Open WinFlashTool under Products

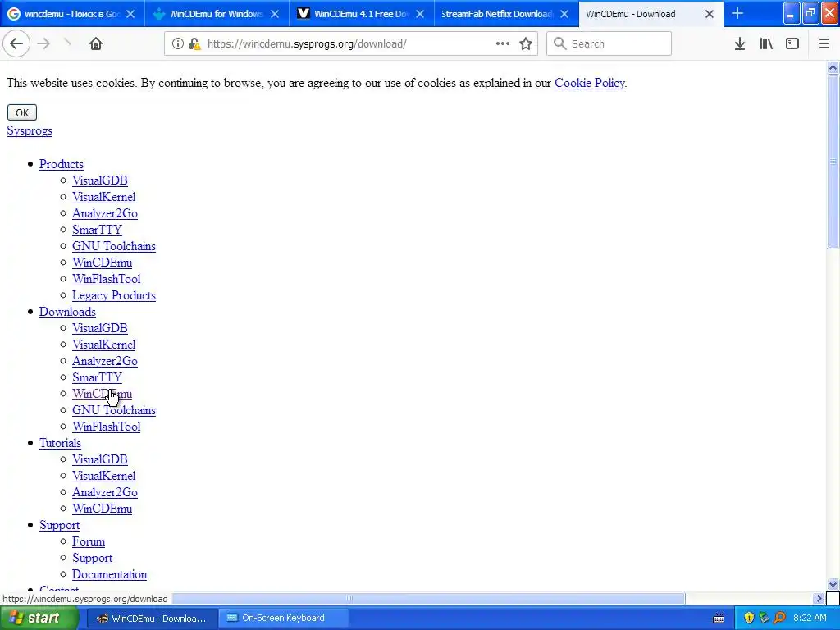click(x=107, y=279)
